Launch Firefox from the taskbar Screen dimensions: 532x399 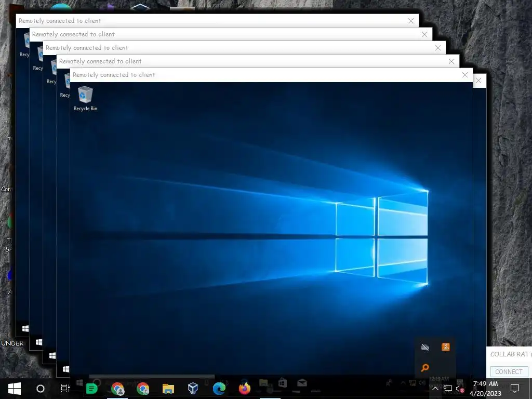(244, 389)
